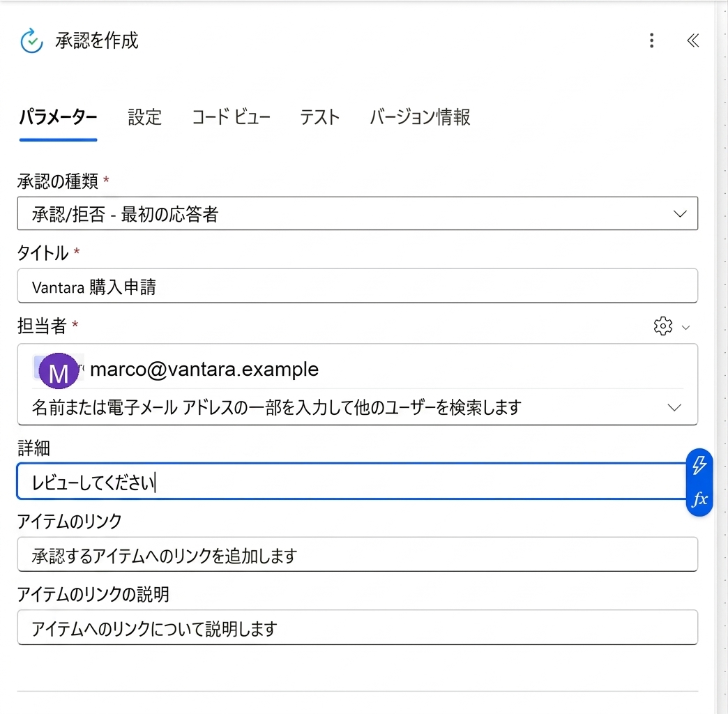Expand the small chevron beside the gear
This screenshot has height=714, width=728.
pos(685,328)
